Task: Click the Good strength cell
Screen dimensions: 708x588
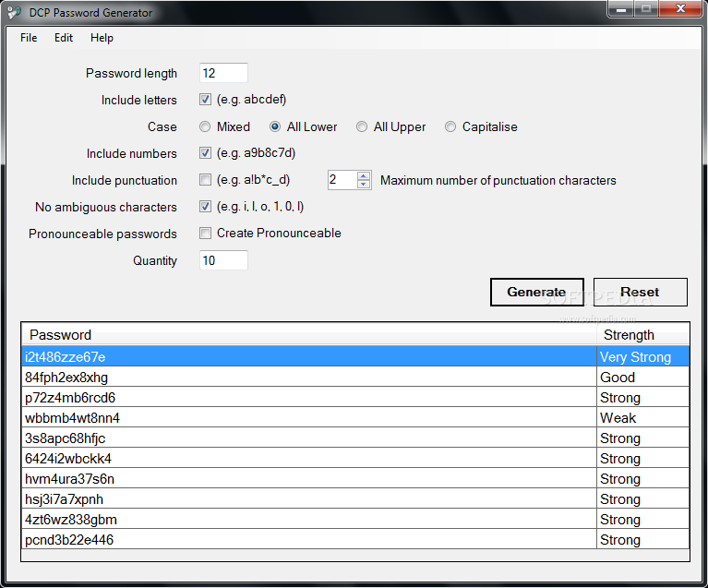Action: click(643, 378)
